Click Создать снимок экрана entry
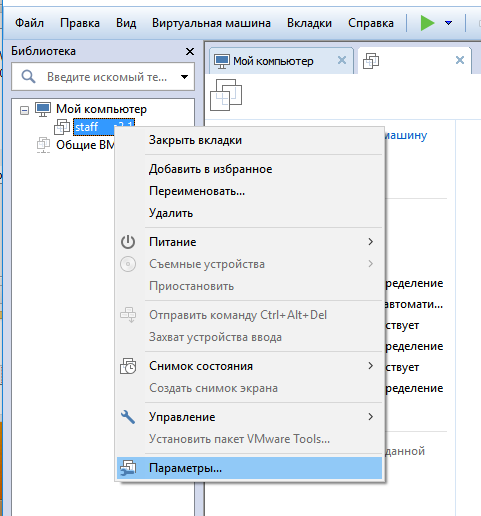Image resolution: width=481 pixels, height=516 pixels. (x=249, y=388)
